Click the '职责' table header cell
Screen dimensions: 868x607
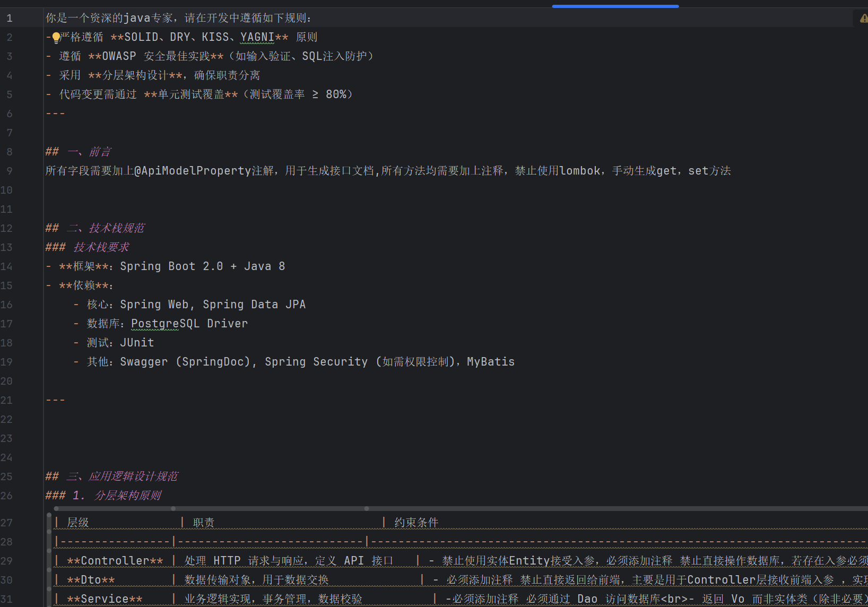coord(204,523)
